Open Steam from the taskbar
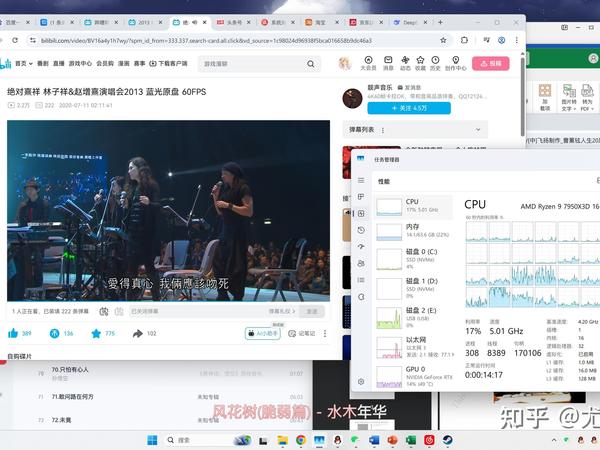Viewport: 600px width, 450px height. point(447,440)
